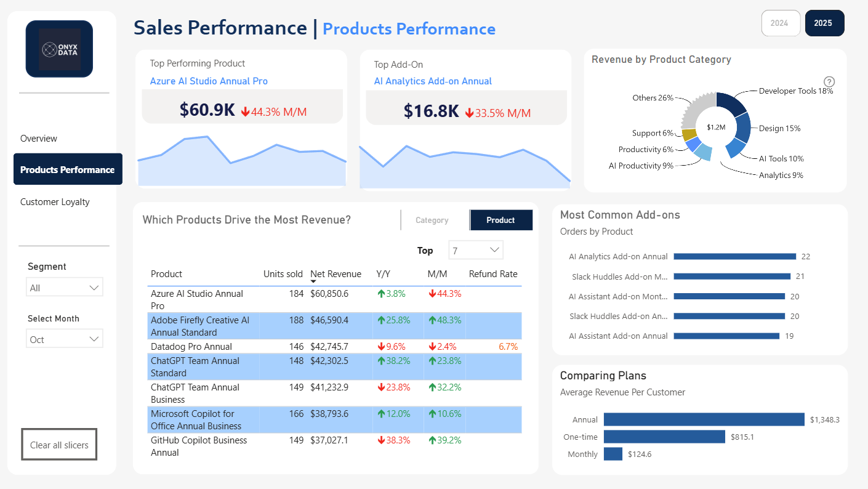
Task: Click green up arrow beside 39.2%
Action: pyautogui.click(x=432, y=440)
